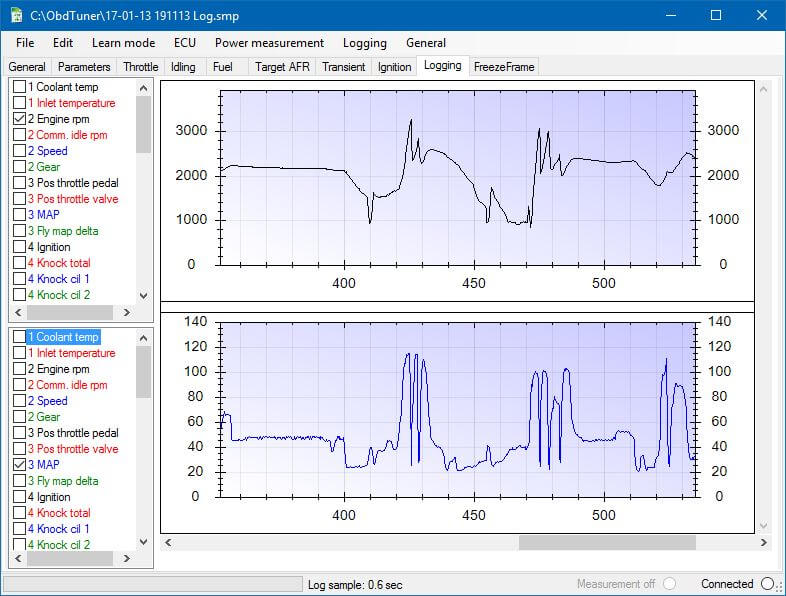
Task: Click the ObdTuner app icon in title bar
Action: [x=16, y=15]
